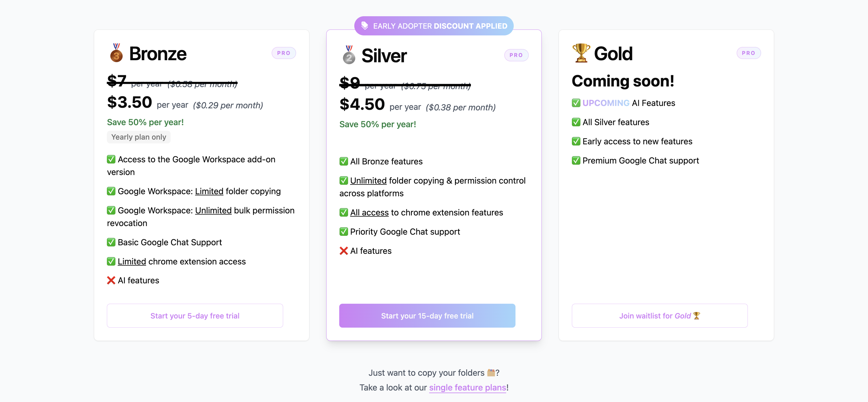
Task: Click the PRO badge on the Silver card
Action: pos(516,55)
